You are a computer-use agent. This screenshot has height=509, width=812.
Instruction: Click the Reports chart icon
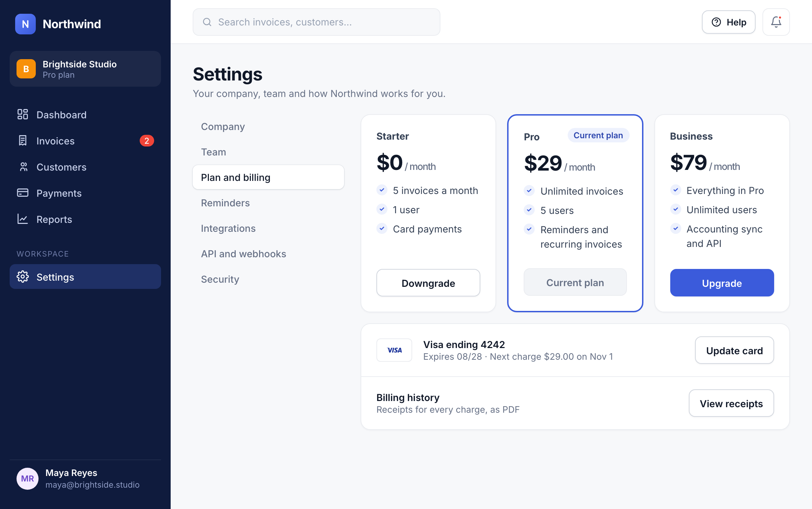23,219
